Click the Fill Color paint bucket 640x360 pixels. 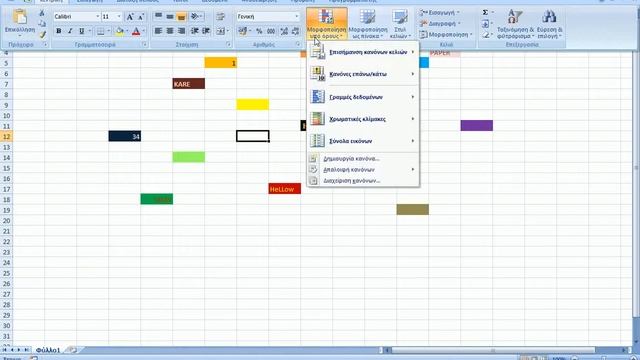coord(120,31)
